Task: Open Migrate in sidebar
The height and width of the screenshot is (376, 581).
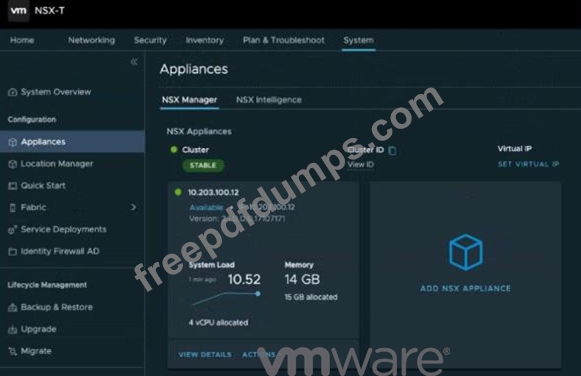Action: 36,351
